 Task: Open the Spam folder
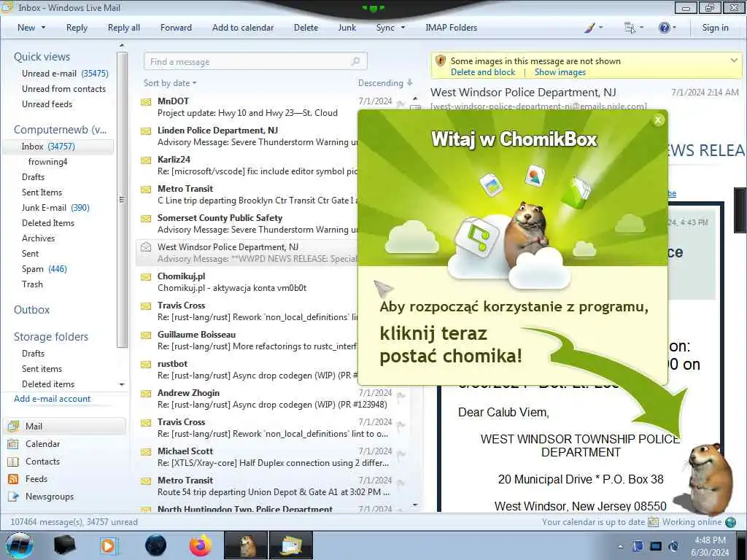click(x=44, y=268)
